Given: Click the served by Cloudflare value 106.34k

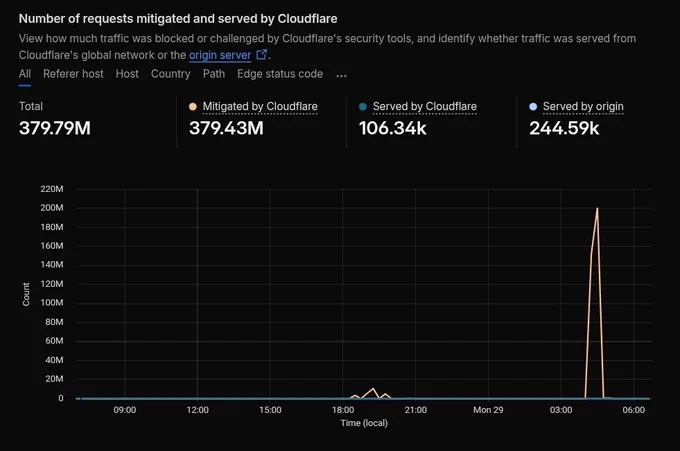Looking at the screenshot, I should (x=392, y=128).
